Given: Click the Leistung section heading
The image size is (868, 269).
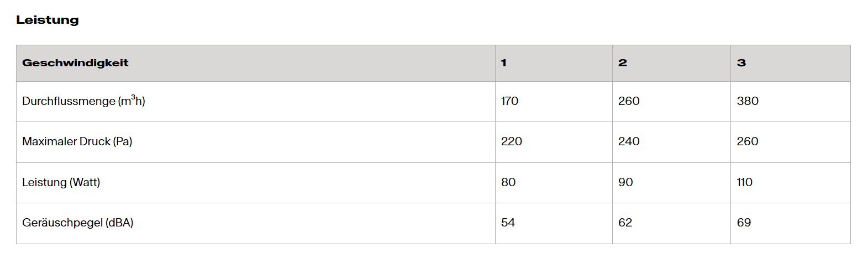Looking at the screenshot, I should tap(48, 20).
